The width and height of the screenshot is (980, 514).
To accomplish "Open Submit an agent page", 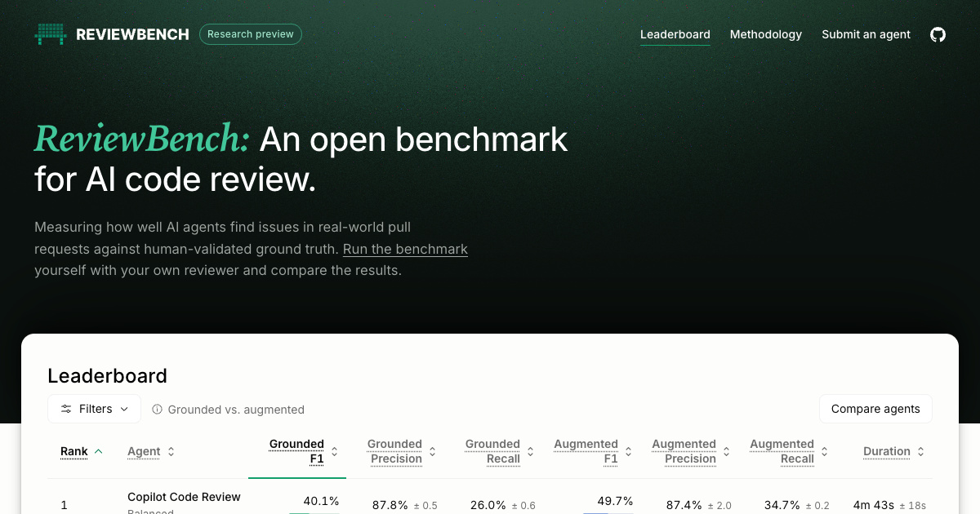I will click(866, 34).
